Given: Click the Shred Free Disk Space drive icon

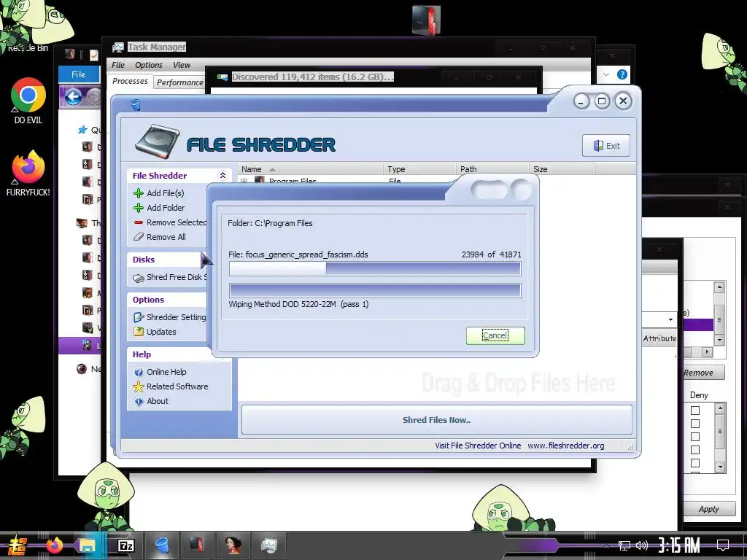Looking at the screenshot, I should [x=139, y=278].
